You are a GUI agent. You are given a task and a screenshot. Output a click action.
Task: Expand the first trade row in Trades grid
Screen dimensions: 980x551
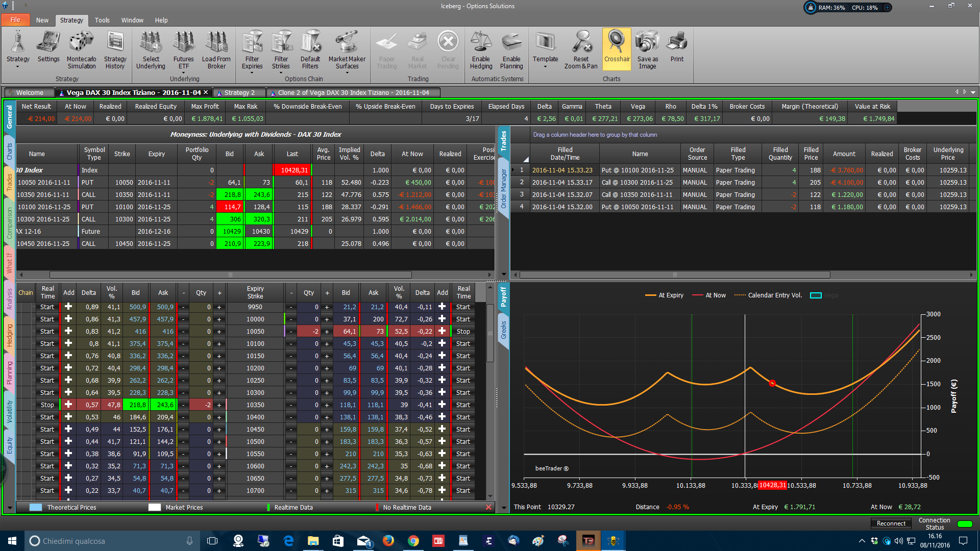pyautogui.click(x=513, y=170)
